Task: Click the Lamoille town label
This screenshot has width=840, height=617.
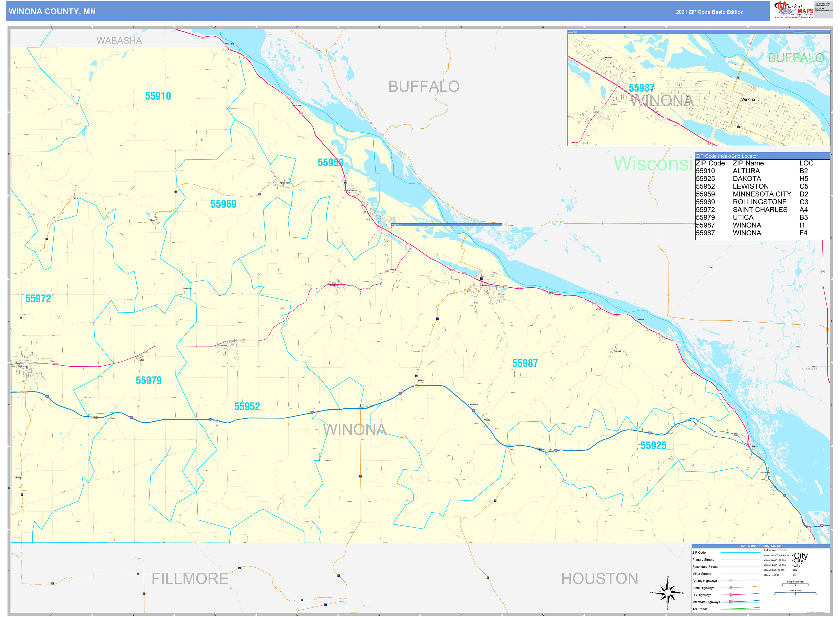Action: coord(640,320)
